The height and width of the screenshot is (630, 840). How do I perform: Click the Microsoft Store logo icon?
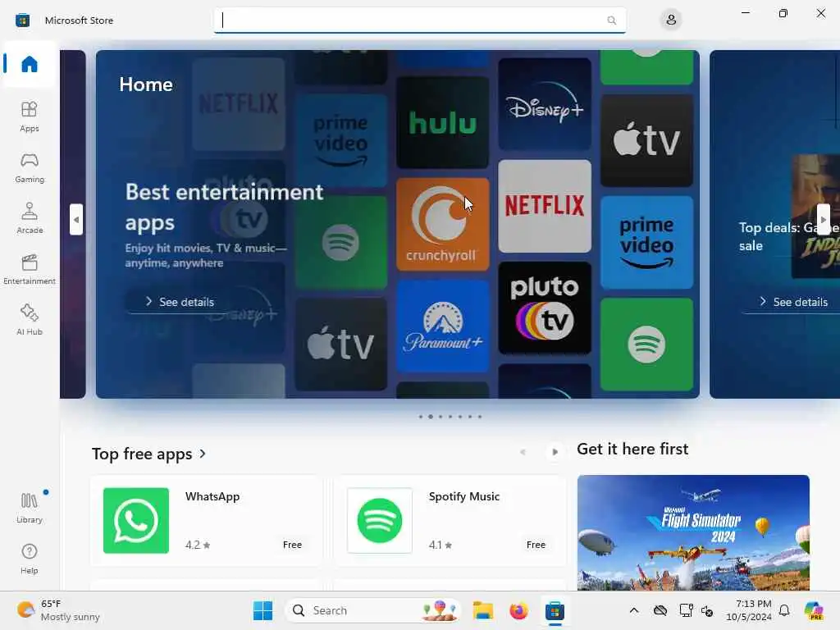point(22,21)
